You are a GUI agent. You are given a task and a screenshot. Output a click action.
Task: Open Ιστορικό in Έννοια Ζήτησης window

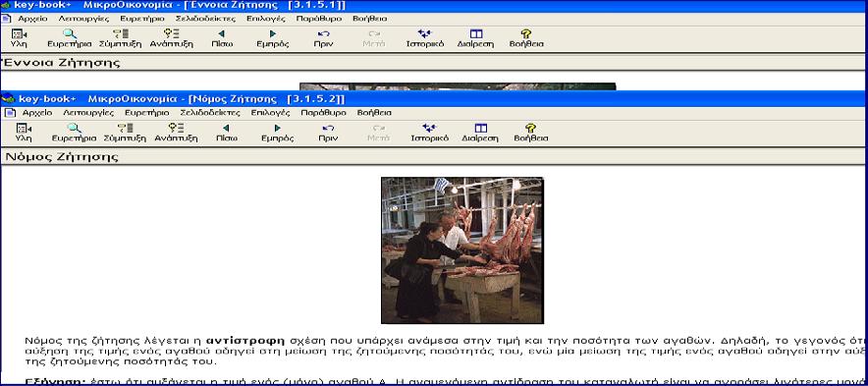(x=425, y=38)
